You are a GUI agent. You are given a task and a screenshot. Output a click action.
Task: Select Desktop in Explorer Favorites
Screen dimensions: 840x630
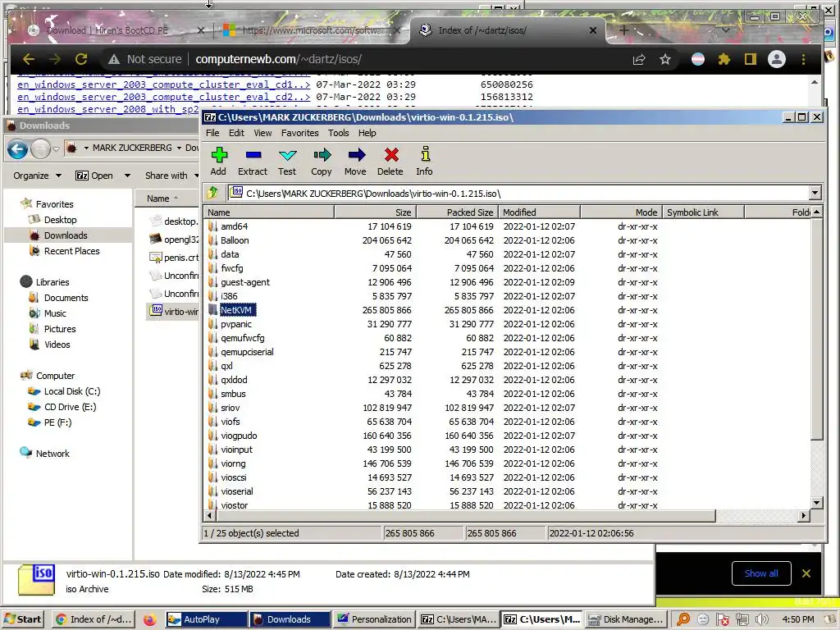coord(60,220)
